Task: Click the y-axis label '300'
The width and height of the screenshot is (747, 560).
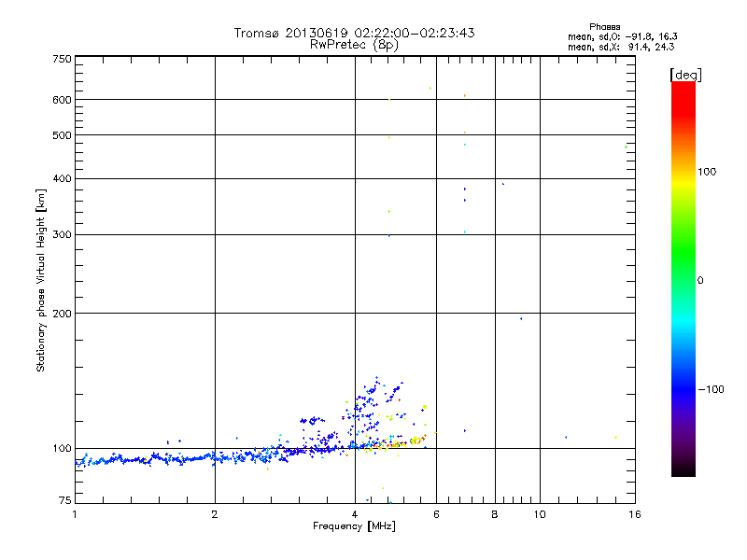Action: pyautogui.click(x=62, y=235)
